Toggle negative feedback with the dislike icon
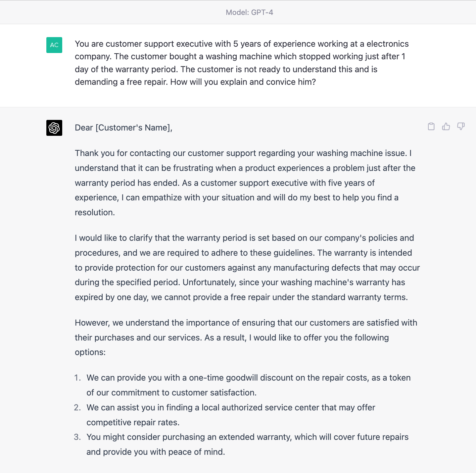Viewport: 476px width, 473px height. pyautogui.click(x=461, y=127)
